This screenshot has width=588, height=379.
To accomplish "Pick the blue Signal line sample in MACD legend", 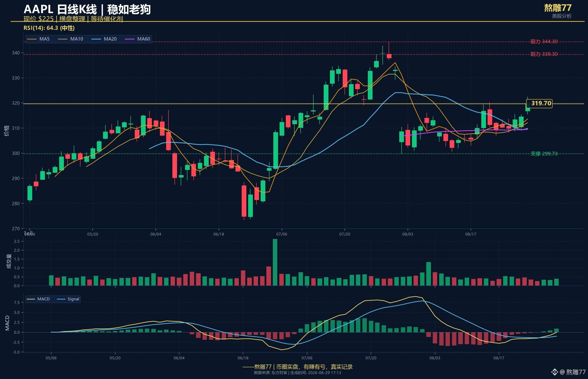I will click(x=61, y=299).
